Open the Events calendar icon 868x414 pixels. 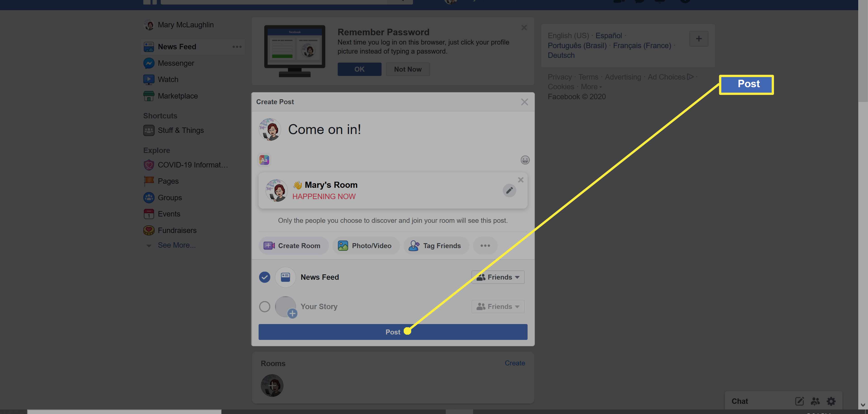(149, 214)
